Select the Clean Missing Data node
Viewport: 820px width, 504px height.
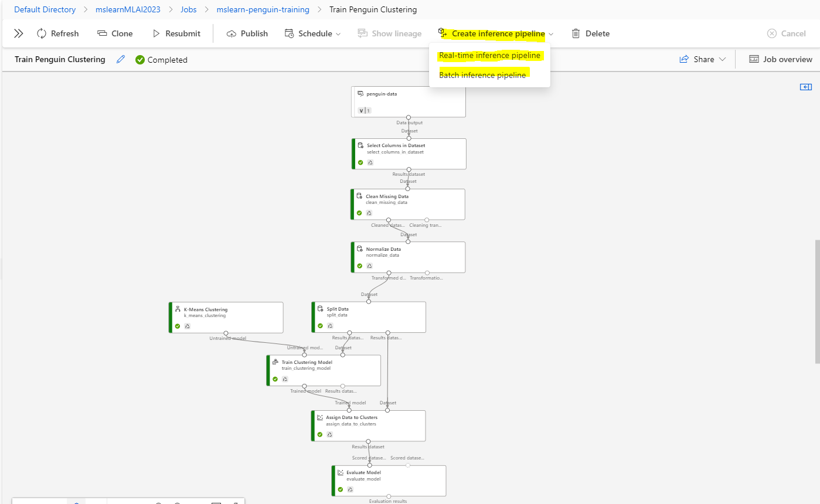408,204
